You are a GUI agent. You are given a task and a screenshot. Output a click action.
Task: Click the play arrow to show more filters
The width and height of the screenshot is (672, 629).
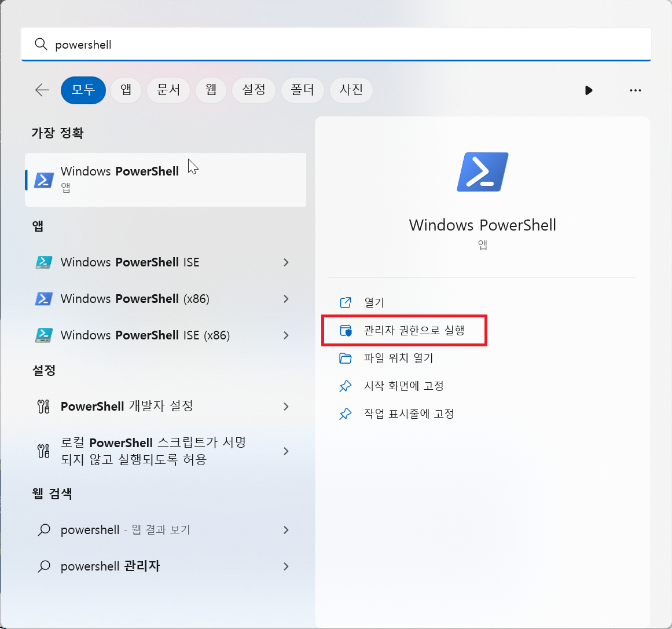tap(589, 90)
